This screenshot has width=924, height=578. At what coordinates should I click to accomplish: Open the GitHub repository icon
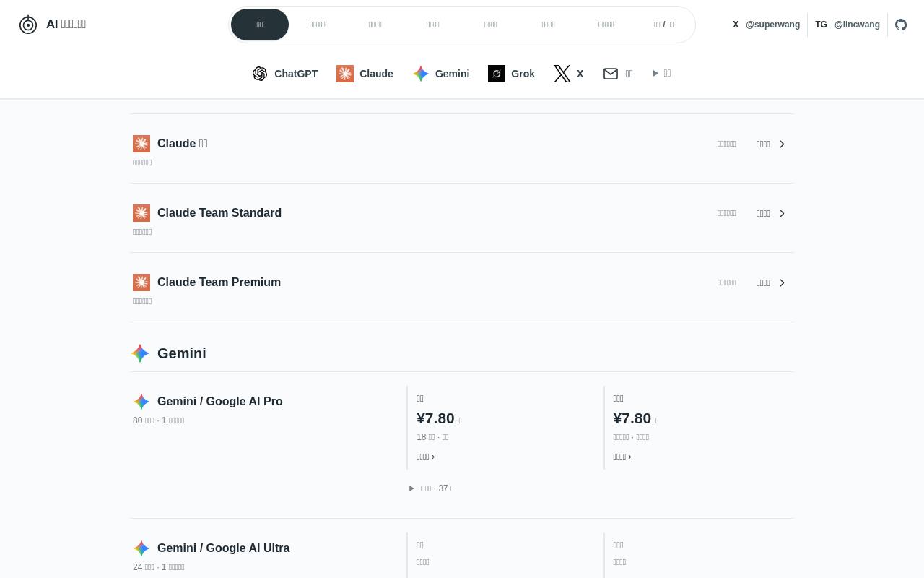901,25
